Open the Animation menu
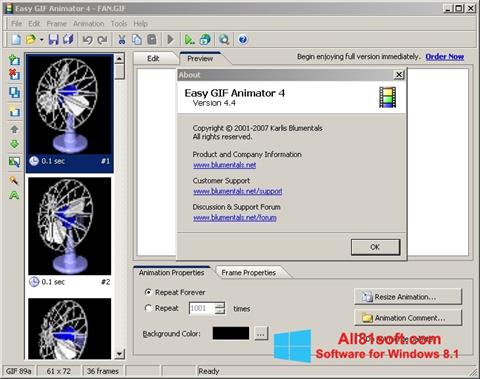 tap(88, 24)
